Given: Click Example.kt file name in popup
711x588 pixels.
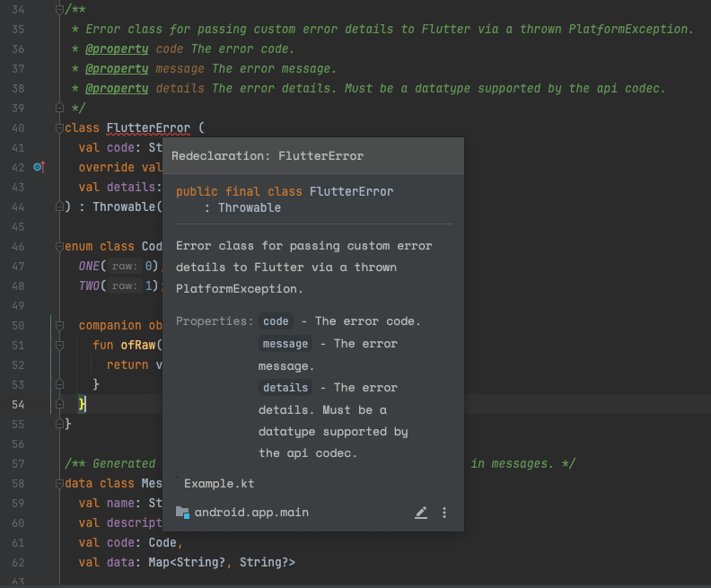Looking at the screenshot, I should click(x=219, y=484).
